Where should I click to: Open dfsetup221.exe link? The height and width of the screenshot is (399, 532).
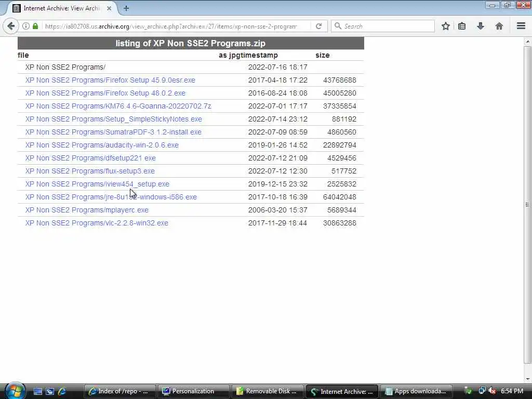pyautogui.click(x=90, y=158)
